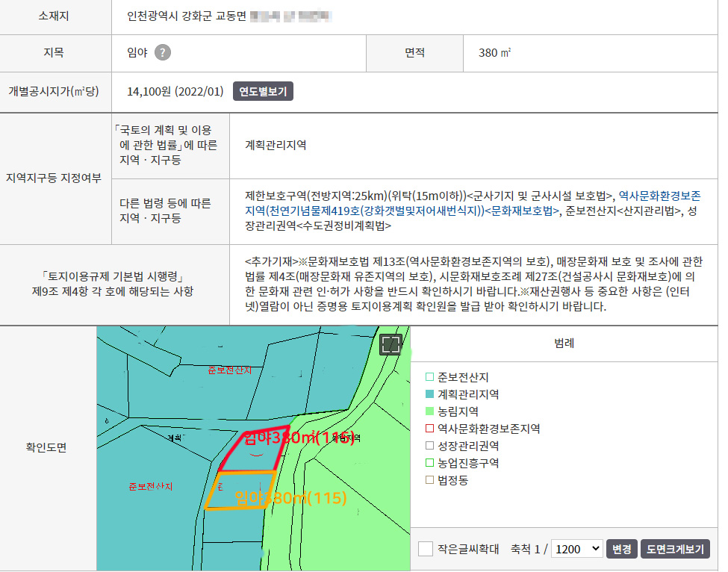This screenshot has width=728, height=572.
Task: Click the 준보전산지 legend box icon
Action: click(429, 377)
